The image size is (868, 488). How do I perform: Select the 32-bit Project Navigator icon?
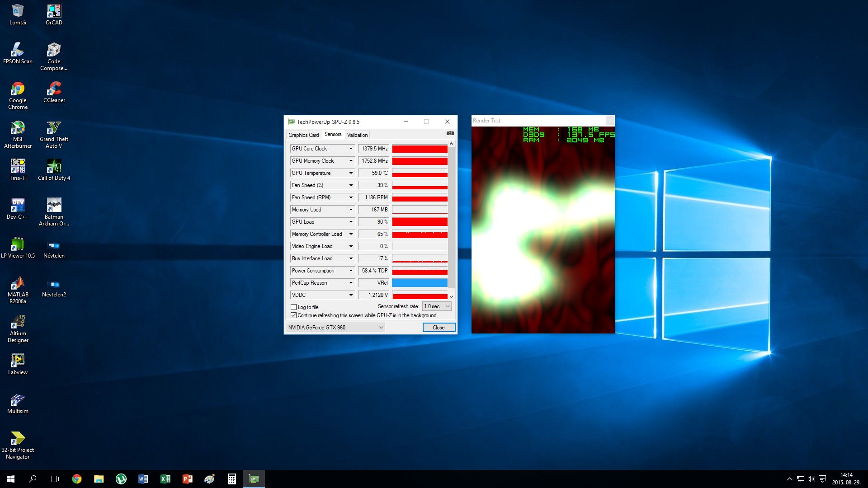tap(18, 445)
